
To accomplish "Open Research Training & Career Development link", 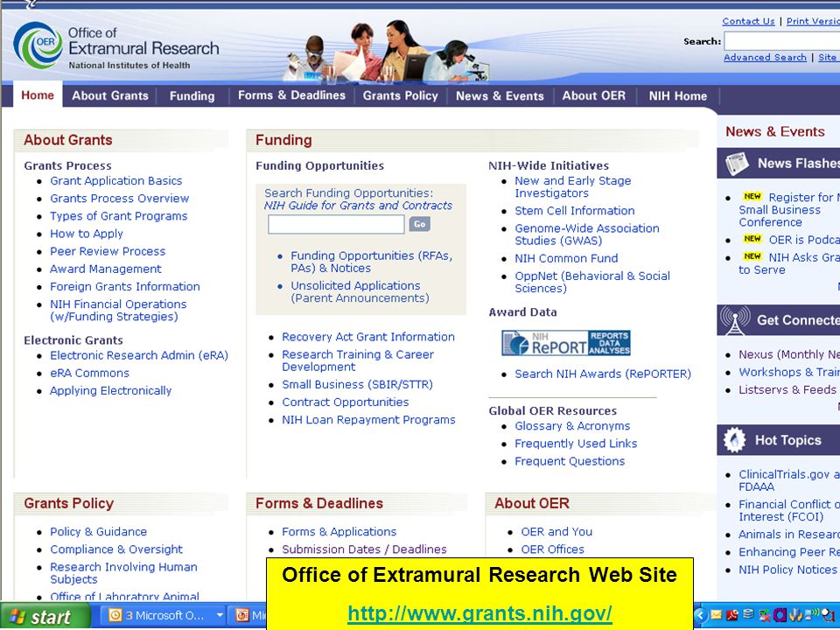I will tap(357, 360).
